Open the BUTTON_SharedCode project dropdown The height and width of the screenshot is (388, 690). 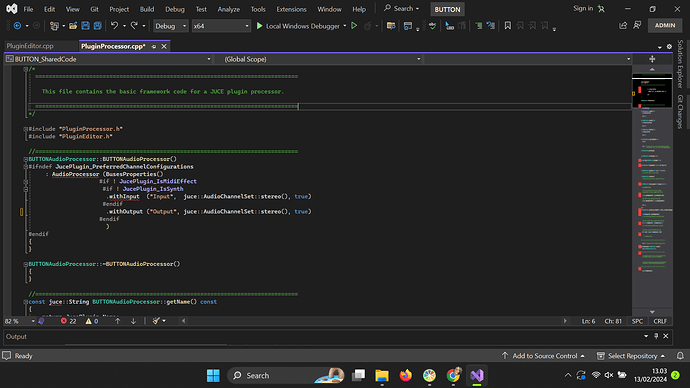click(x=109, y=59)
